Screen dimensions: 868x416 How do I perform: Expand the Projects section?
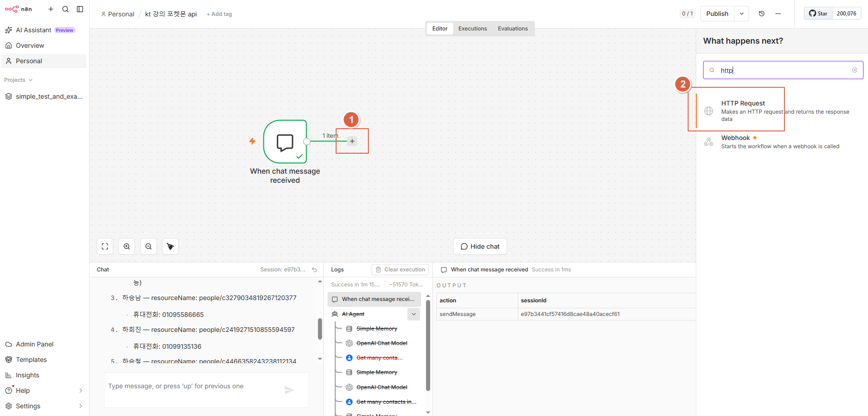[18, 80]
